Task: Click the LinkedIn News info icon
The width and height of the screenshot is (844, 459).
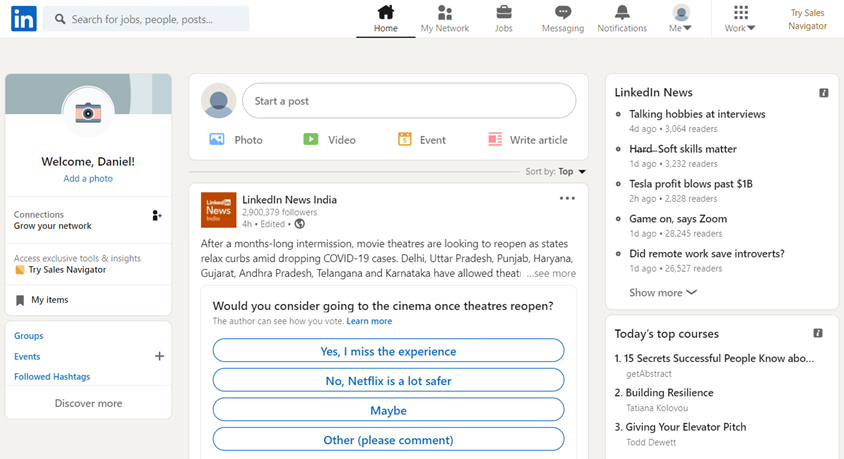Action: [823, 93]
